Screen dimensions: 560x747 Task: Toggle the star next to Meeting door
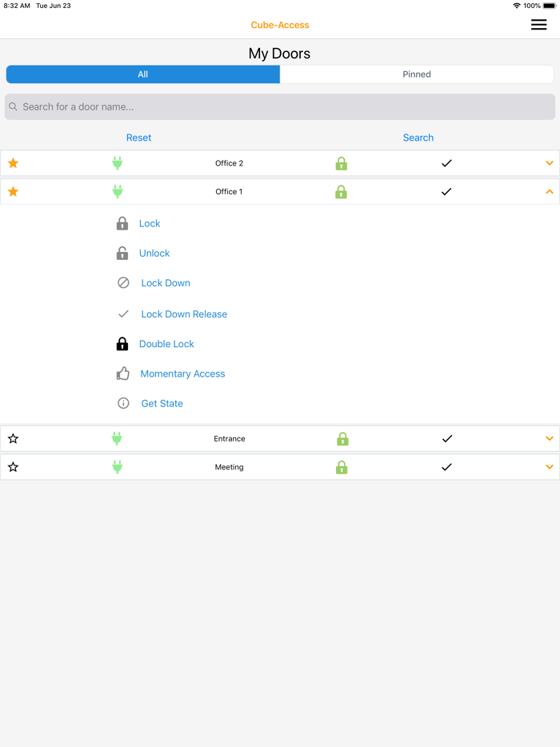(13, 466)
